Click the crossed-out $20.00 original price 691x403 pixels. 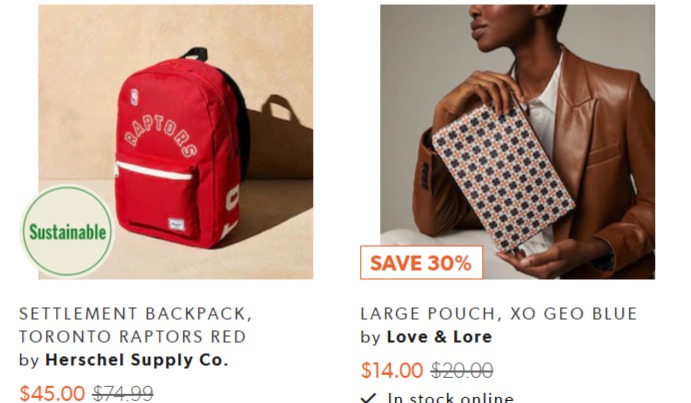(x=462, y=370)
